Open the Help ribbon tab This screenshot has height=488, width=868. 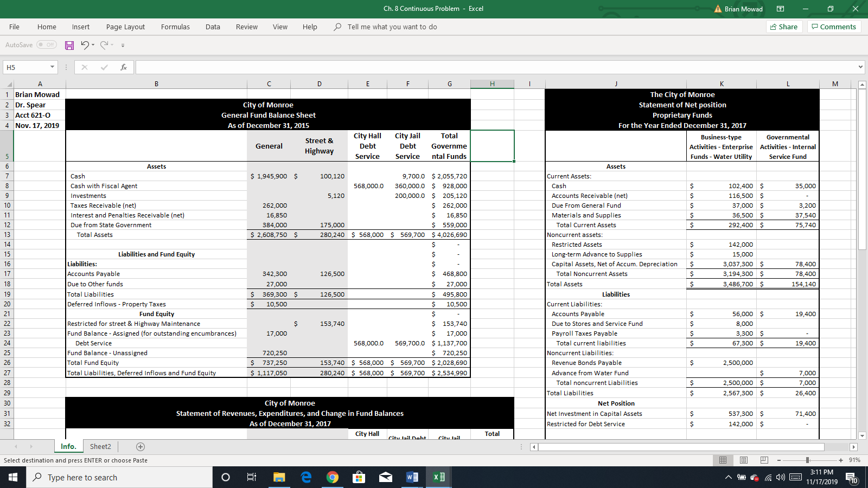pyautogui.click(x=310, y=27)
